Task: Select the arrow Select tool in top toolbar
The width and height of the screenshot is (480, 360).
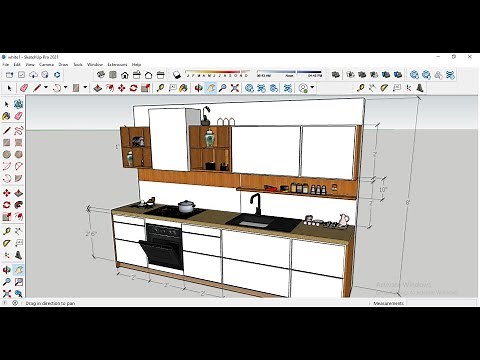Action: click(9, 88)
